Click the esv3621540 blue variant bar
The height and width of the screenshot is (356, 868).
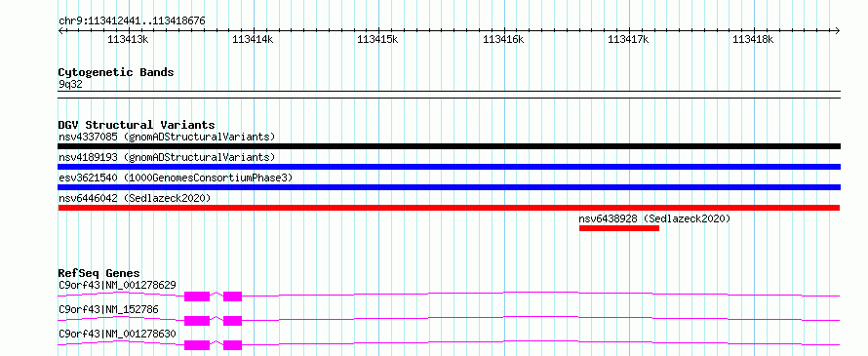tap(449, 187)
